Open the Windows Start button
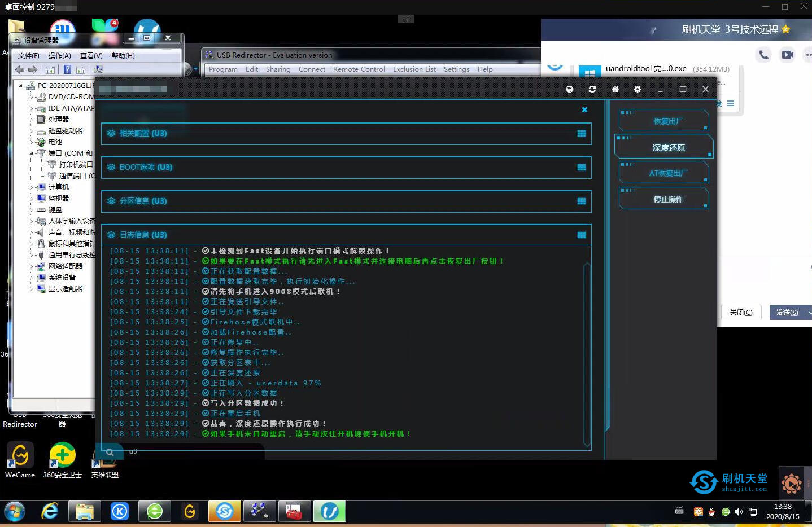This screenshot has height=527, width=812. [15, 512]
